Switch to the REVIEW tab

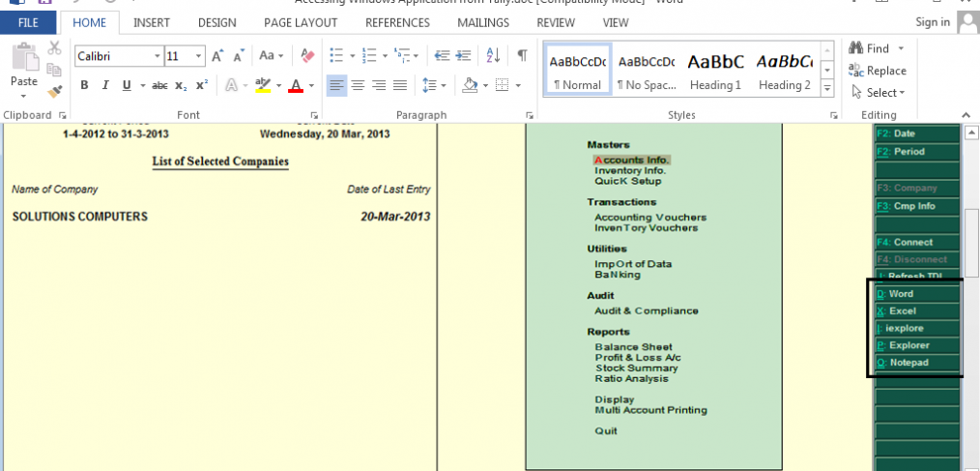click(x=556, y=22)
